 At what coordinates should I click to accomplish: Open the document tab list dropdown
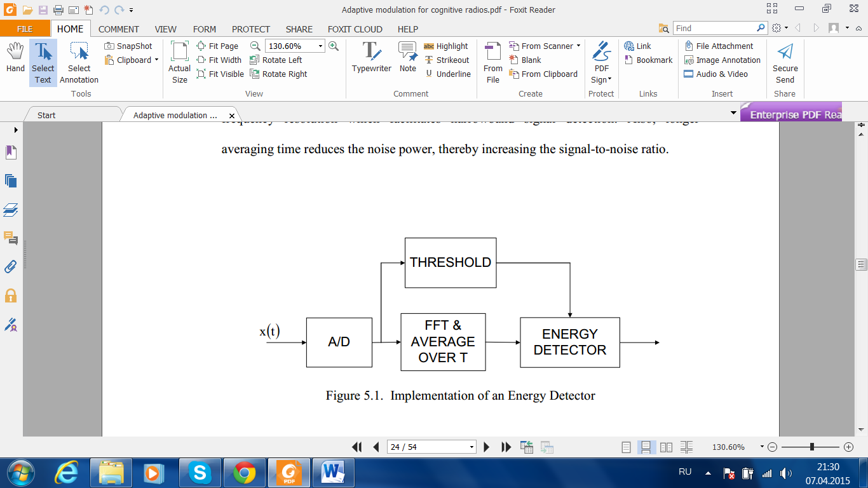pos(734,114)
